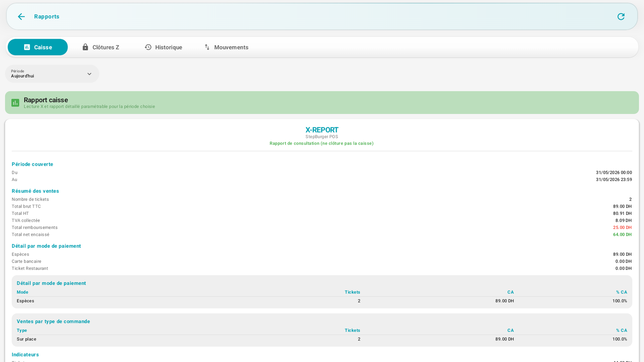Click the green Rapport caisse chart icon
Viewport: 644px width, 362px height.
tap(15, 103)
